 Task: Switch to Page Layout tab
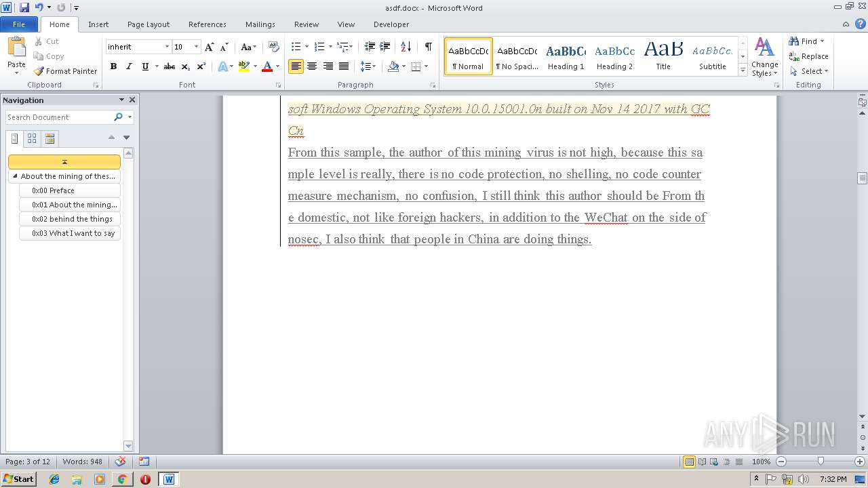click(149, 24)
